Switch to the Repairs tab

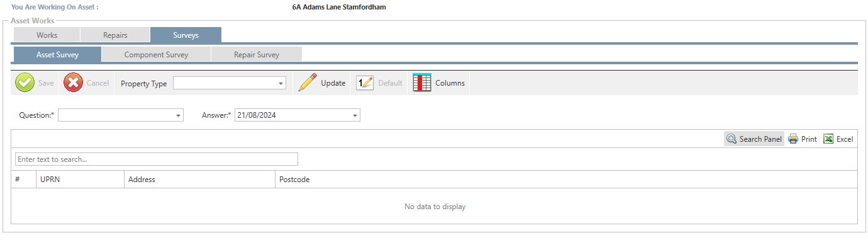[x=116, y=35]
